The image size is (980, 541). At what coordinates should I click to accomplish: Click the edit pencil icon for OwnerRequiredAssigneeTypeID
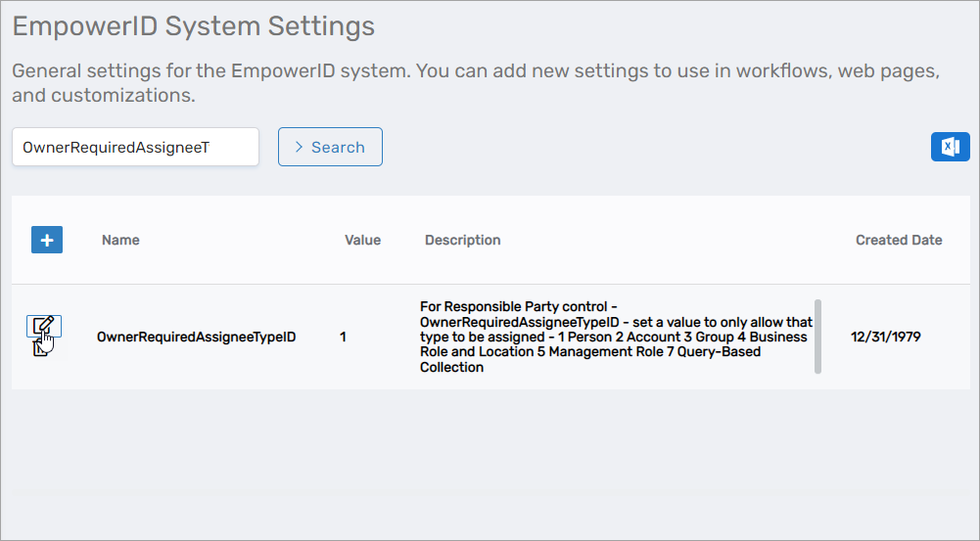pyautogui.click(x=41, y=326)
